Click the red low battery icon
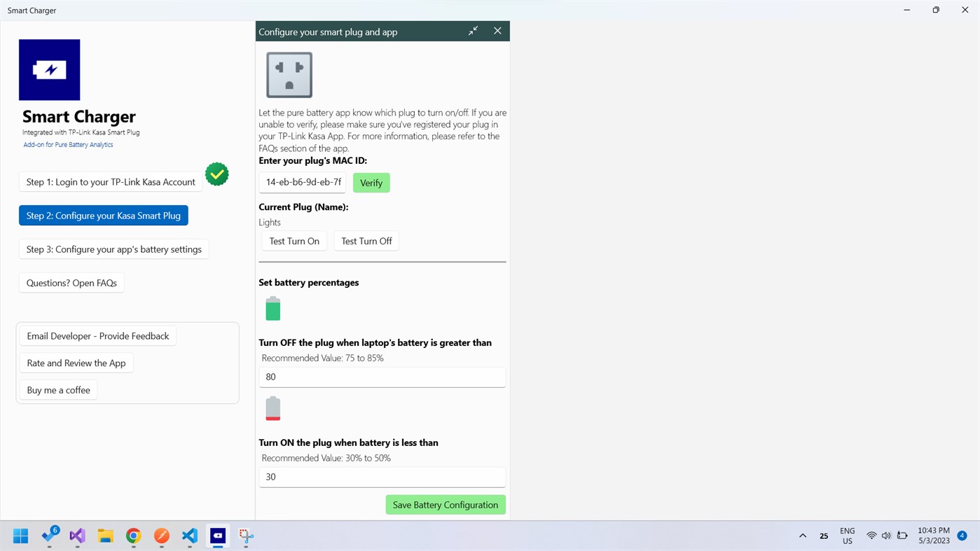Viewport: 980px width, 551px height. pyautogui.click(x=272, y=408)
